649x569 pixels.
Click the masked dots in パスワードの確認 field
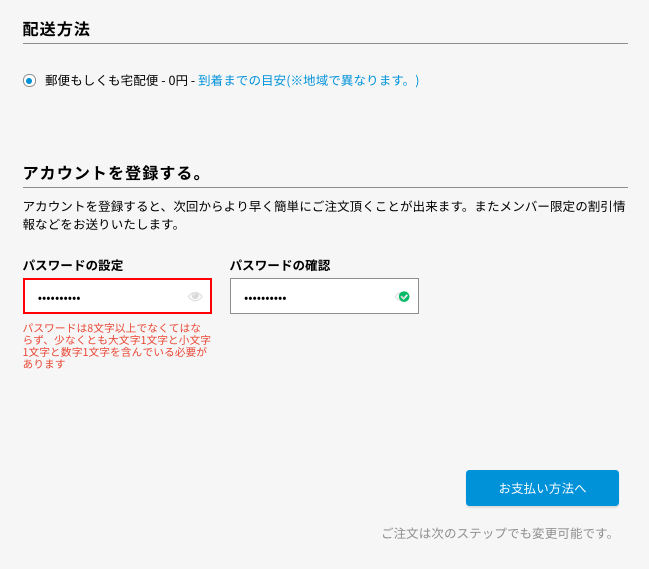pos(265,298)
